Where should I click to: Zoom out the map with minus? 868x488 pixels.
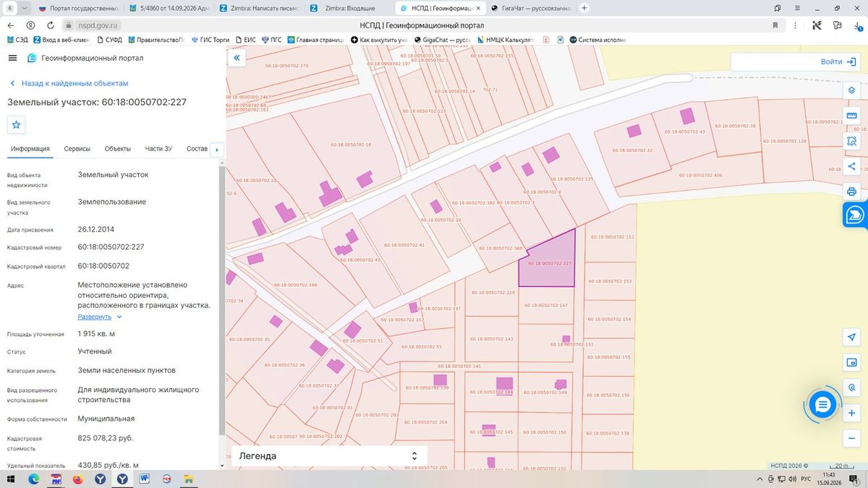(x=851, y=438)
